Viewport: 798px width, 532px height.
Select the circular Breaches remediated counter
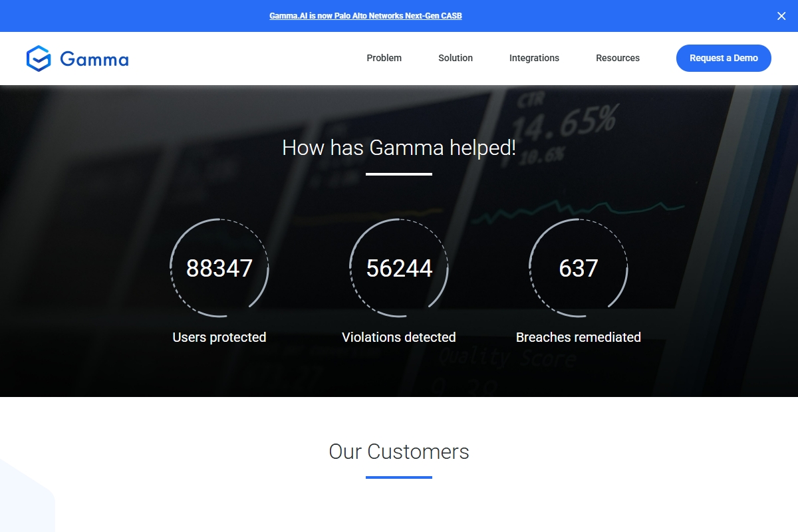(x=578, y=268)
